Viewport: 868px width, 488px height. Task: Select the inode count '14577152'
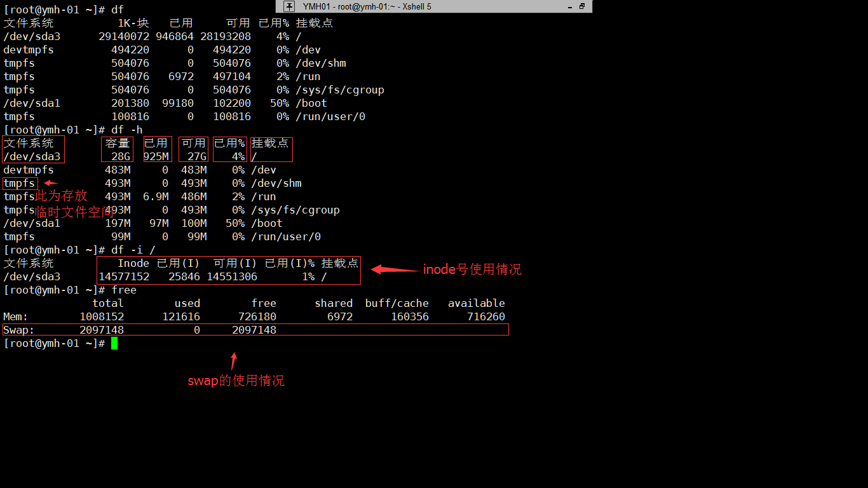tap(124, 276)
